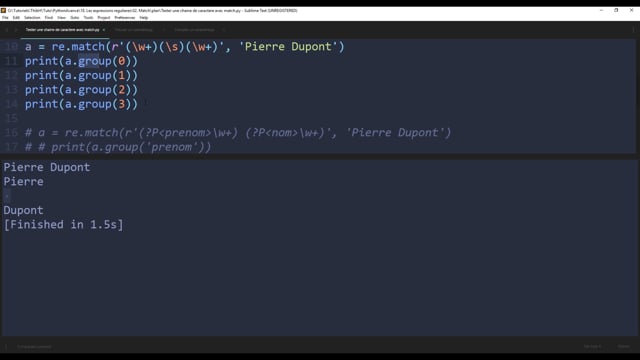Open the View menu
The image size is (640, 360).
(x=61, y=18)
